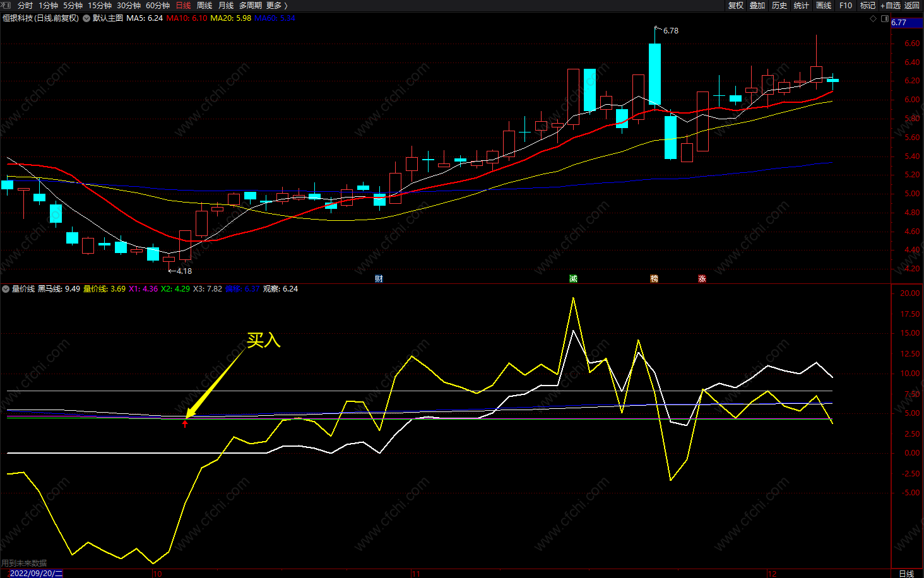924x578 pixels.
Task: Expand 量价线 sub-indicator dropdown arrow
Action: click(6, 289)
